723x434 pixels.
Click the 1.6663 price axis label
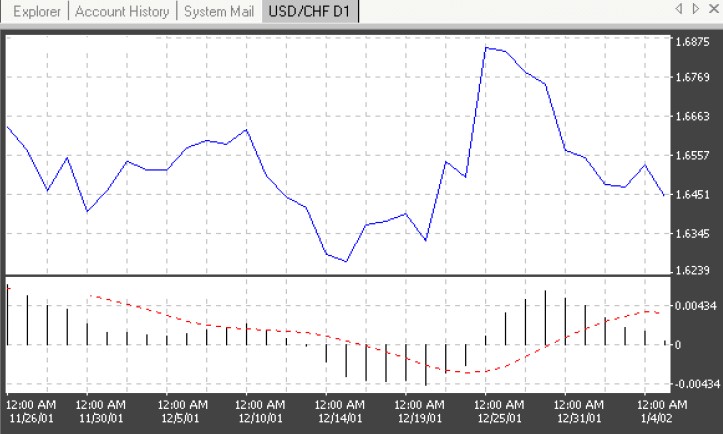[693, 116]
